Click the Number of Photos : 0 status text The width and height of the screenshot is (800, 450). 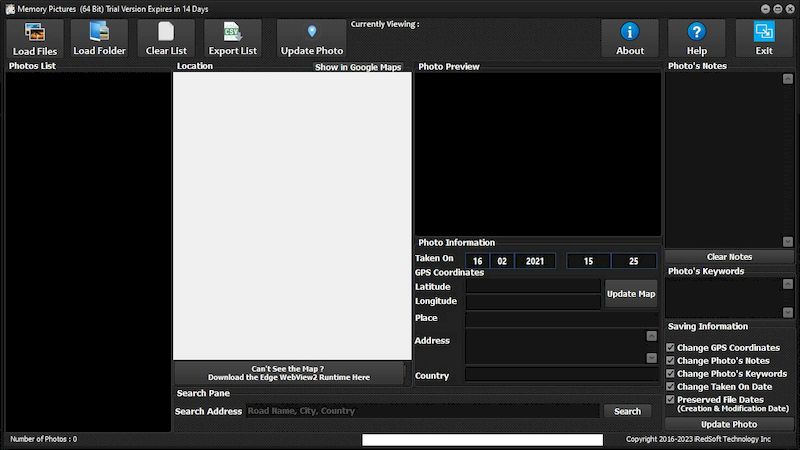tap(43, 439)
